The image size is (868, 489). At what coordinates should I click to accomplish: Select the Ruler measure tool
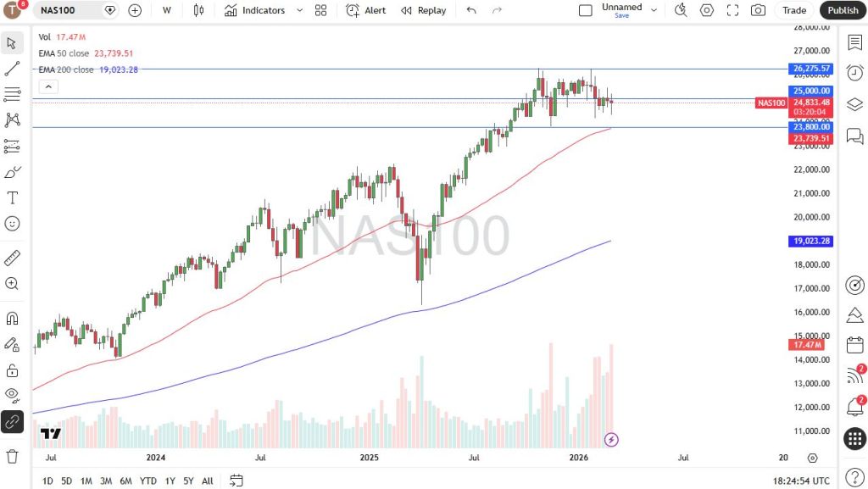12,258
